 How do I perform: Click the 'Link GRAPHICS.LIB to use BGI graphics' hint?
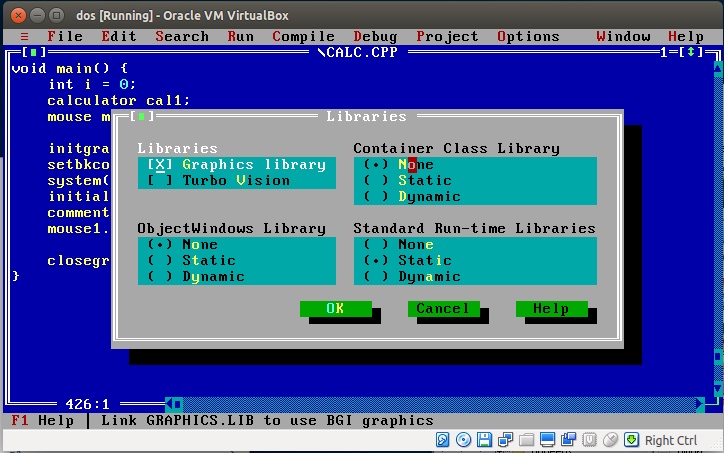click(x=267, y=420)
